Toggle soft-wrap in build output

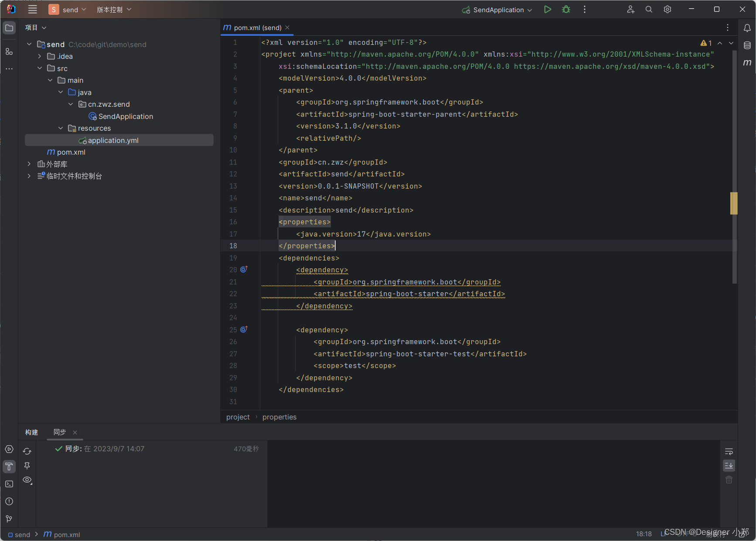pos(729,451)
